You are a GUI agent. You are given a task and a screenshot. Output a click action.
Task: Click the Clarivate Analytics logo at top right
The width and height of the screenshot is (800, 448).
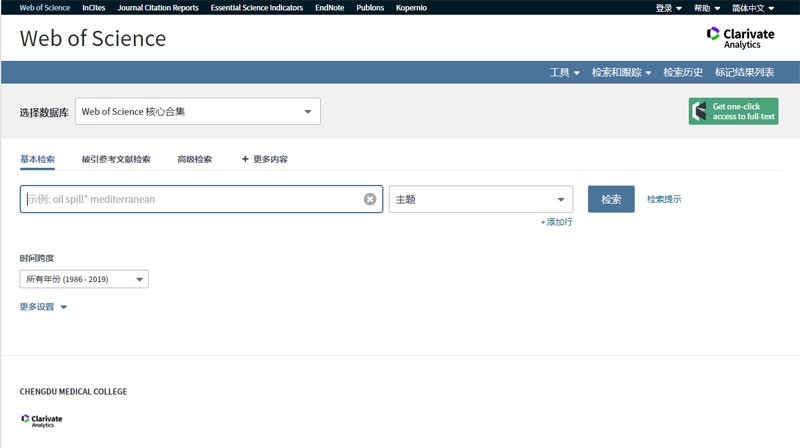coord(740,38)
